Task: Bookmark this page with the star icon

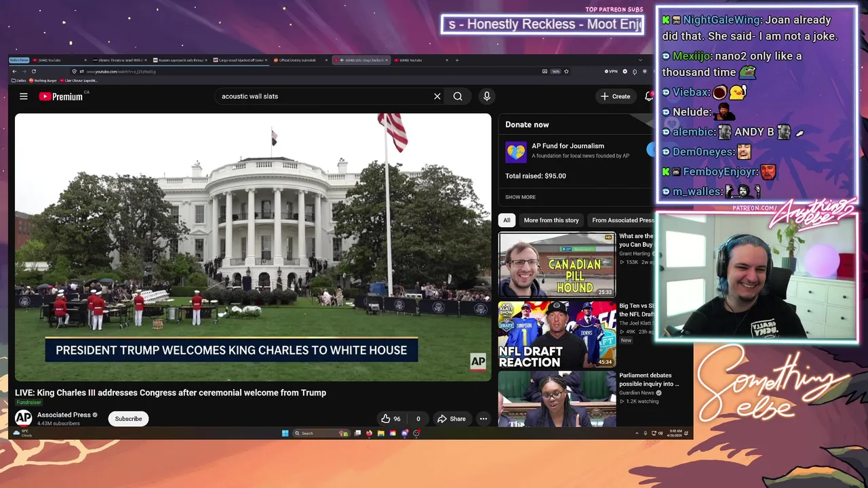Action: (x=566, y=71)
